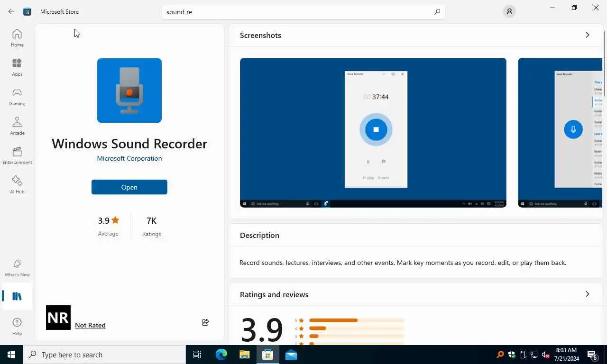This screenshot has width=607, height=364.
Task: Click the 'Windows Sound Recorder' title
Action: coord(129,144)
